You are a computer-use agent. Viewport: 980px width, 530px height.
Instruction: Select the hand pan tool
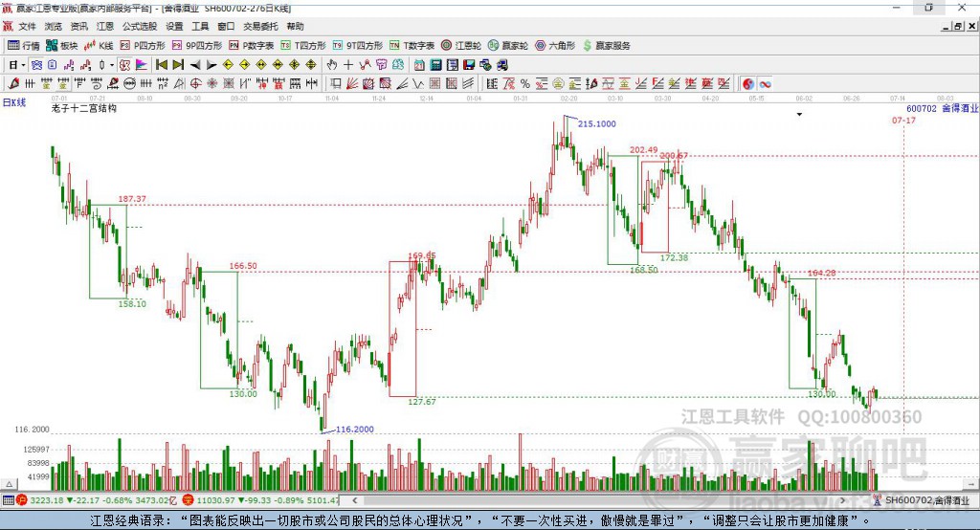point(332,65)
